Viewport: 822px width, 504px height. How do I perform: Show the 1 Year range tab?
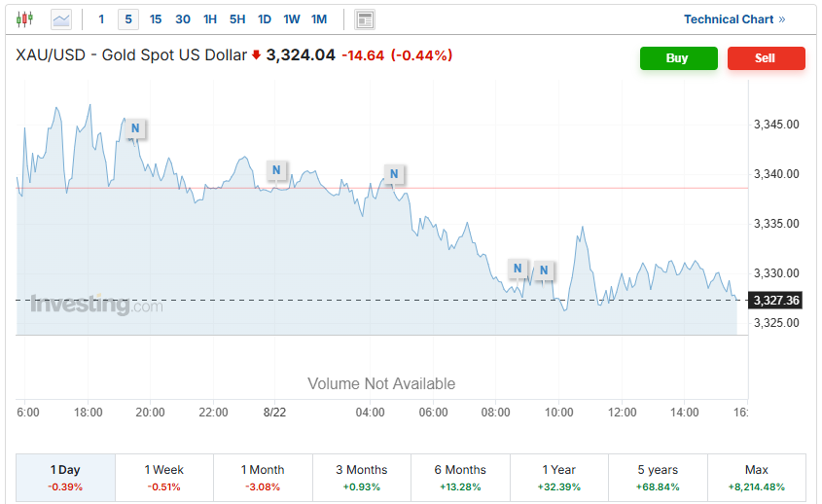coord(559,477)
